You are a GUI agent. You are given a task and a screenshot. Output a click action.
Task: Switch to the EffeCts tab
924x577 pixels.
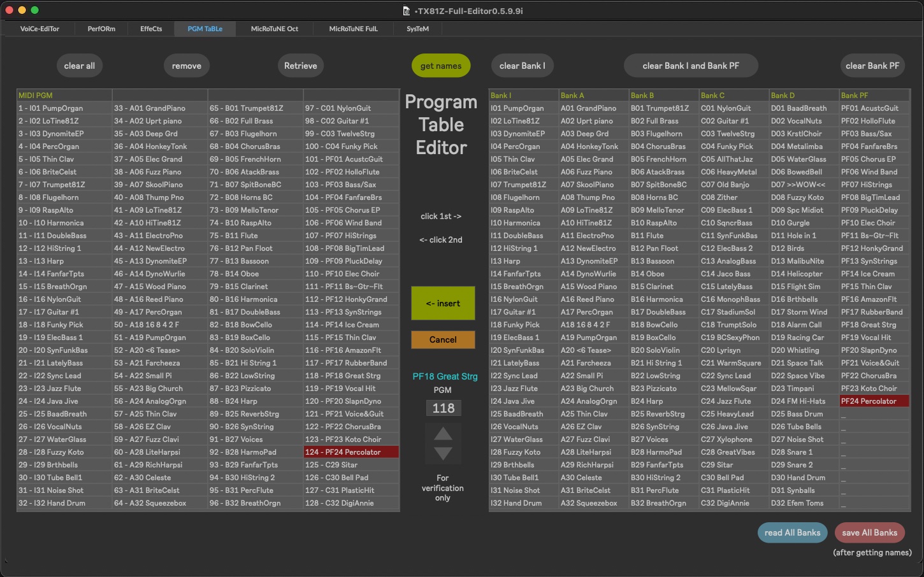coord(151,29)
